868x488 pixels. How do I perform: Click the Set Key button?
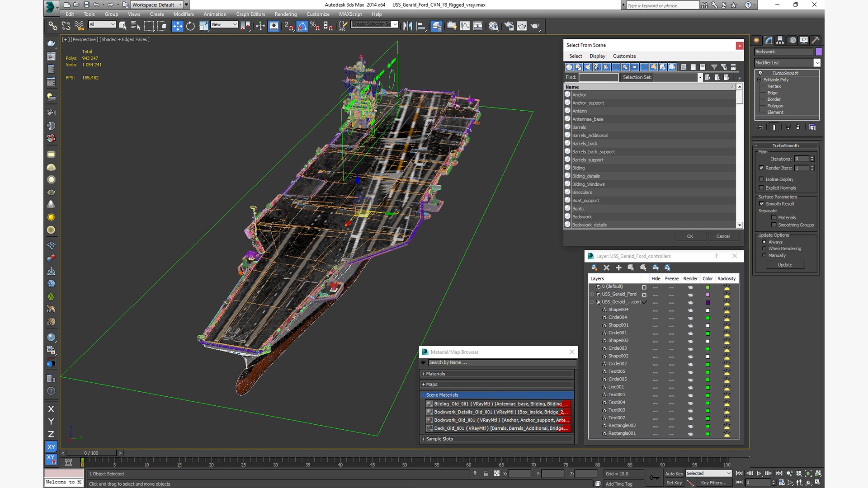tap(674, 483)
